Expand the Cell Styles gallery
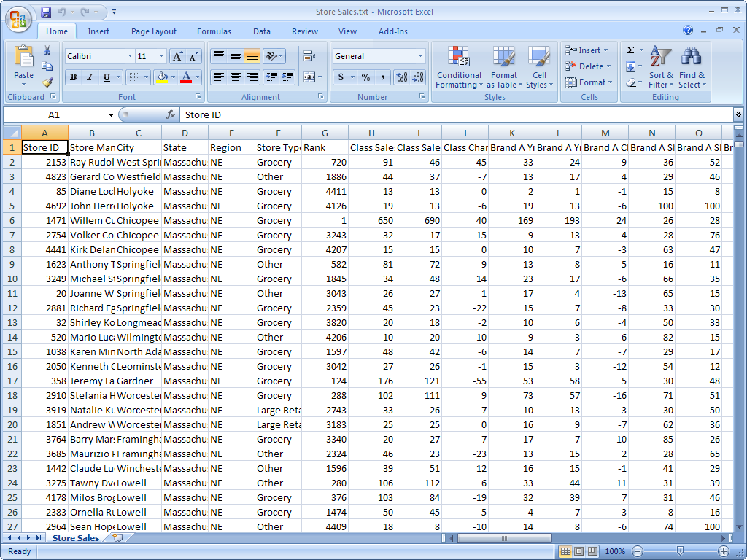Viewport: 747px width, 560px height. (539, 68)
